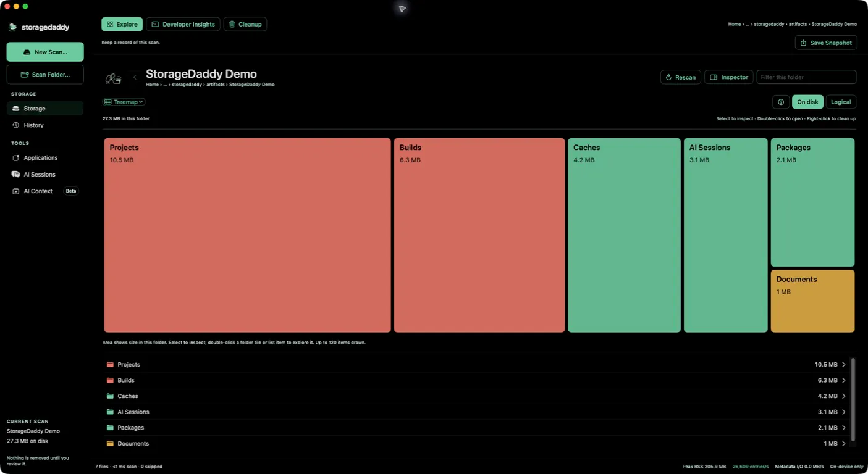Click the Packages green folder icon
Screen dimensions: 868x474
pos(110,428)
